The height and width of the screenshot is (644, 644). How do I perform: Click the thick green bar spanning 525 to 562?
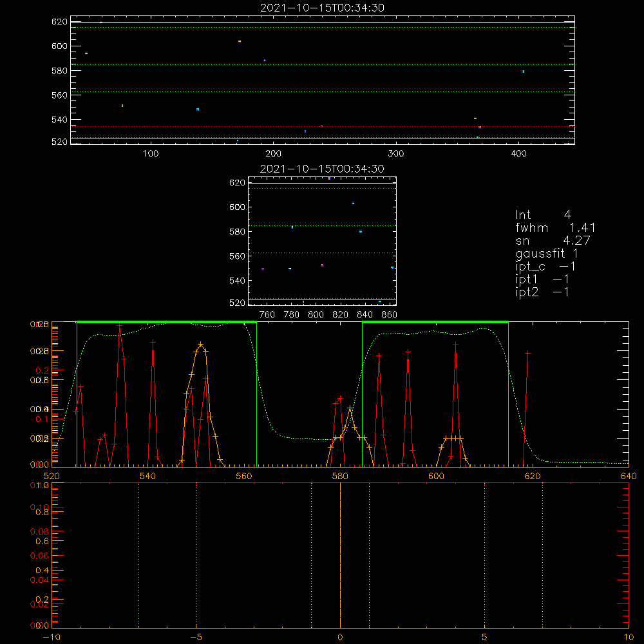(x=167, y=322)
